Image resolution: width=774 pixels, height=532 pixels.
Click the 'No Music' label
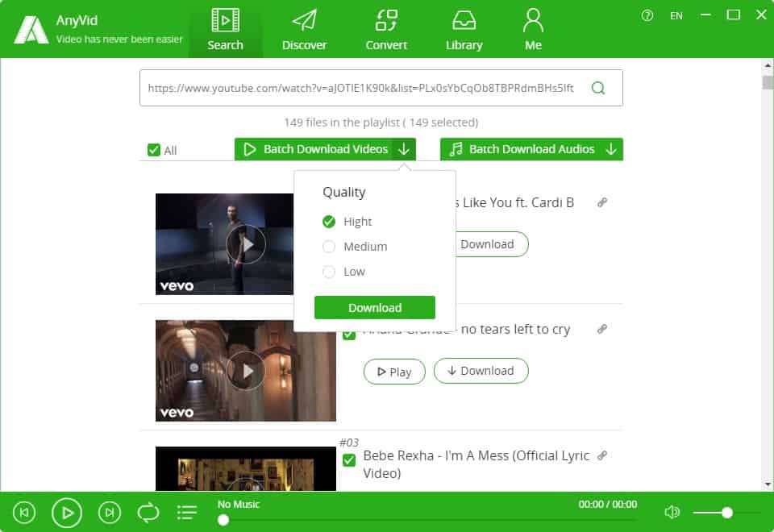coord(239,505)
